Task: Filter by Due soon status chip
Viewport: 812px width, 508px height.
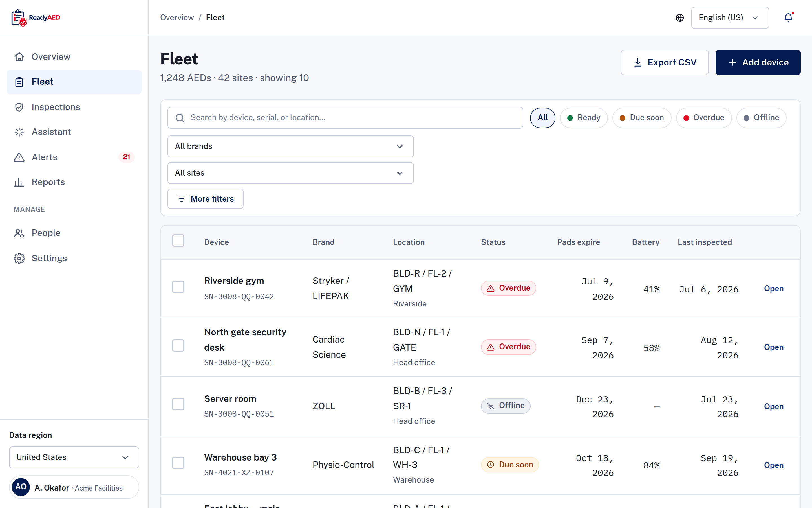Action: click(x=641, y=118)
